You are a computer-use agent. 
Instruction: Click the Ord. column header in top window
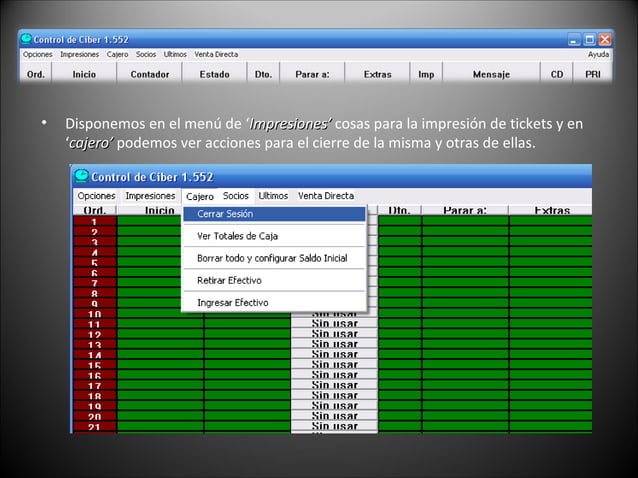[36, 74]
